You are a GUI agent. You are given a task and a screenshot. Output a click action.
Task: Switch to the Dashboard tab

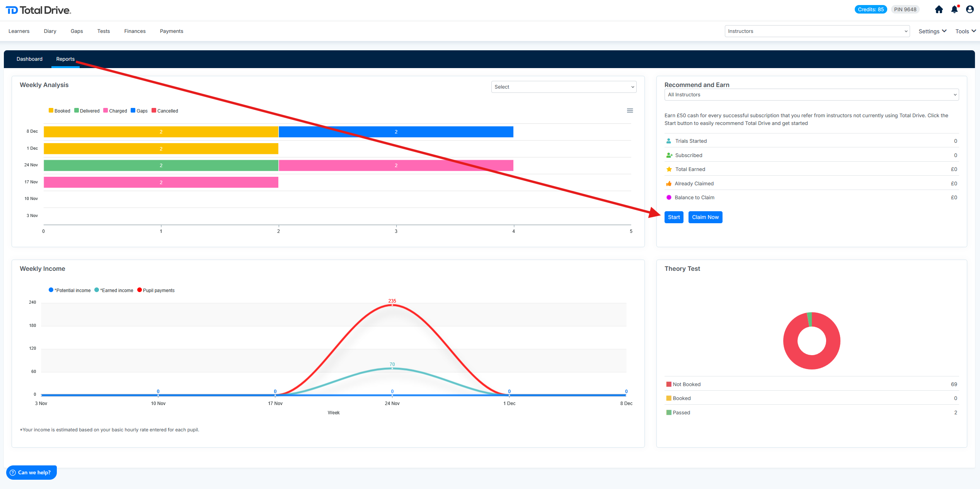coord(29,59)
